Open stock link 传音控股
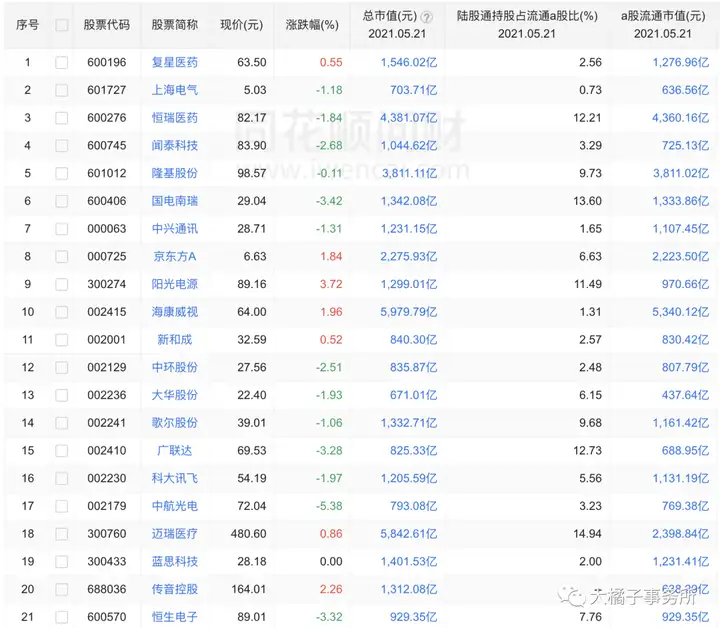 point(174,589)
